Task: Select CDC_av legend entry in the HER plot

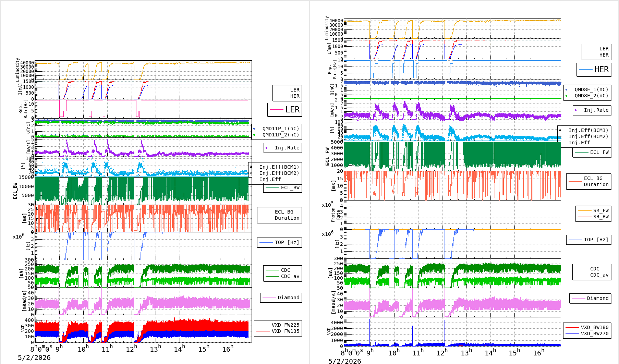Action: click(x=592, y=275)
